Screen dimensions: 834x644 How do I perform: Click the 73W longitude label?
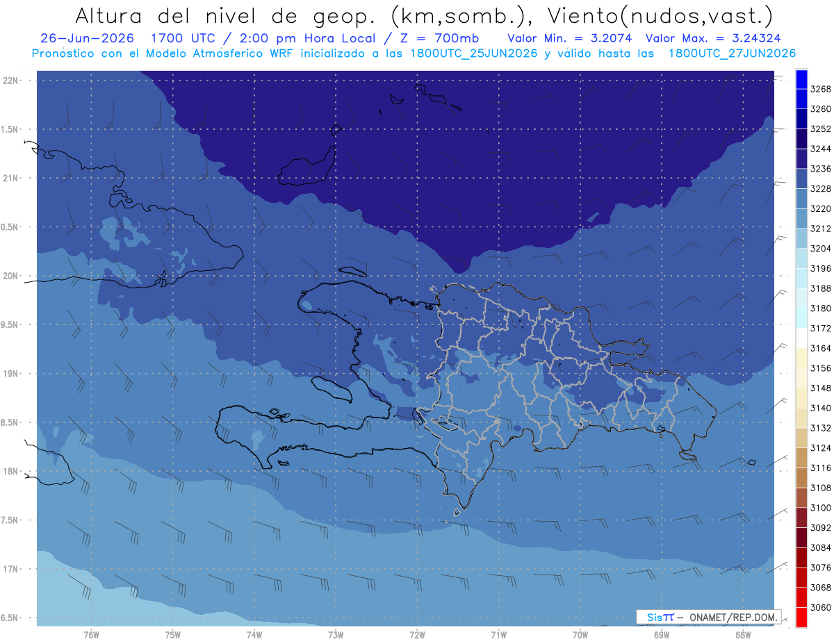point(336,634)
